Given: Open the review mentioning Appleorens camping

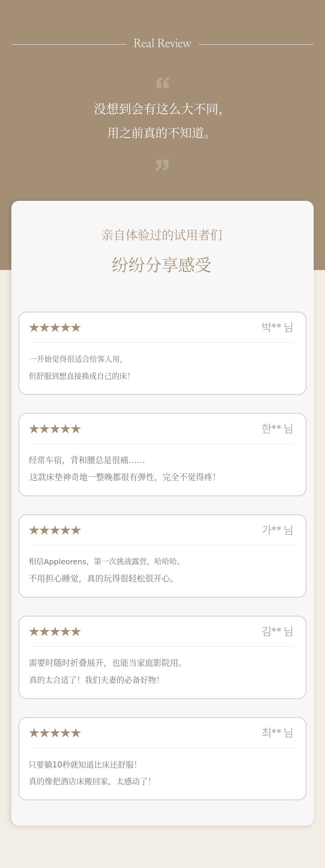Looking at the screenshot, I should click(105, 570).
